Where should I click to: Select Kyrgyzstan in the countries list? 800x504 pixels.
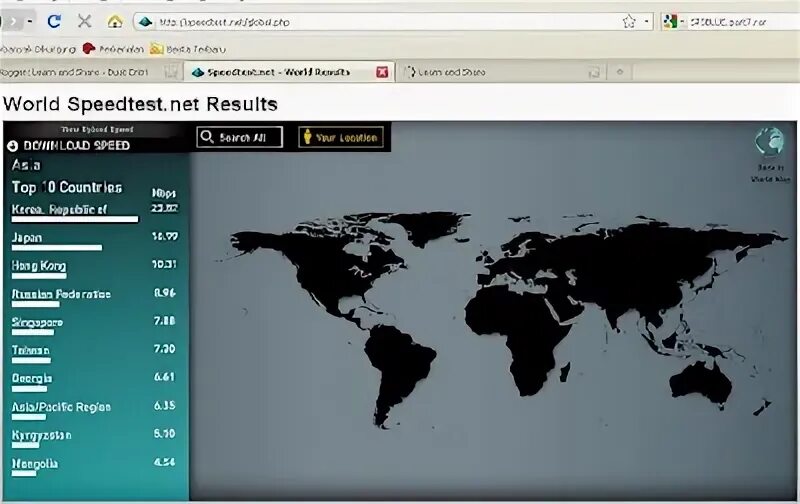point(41,435)
